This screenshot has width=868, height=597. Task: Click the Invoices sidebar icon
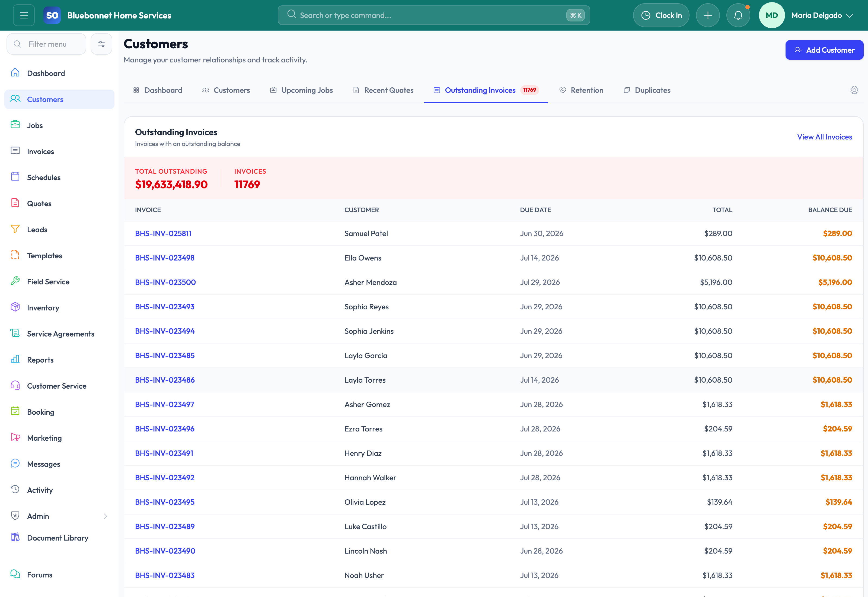tap(15, 151)
